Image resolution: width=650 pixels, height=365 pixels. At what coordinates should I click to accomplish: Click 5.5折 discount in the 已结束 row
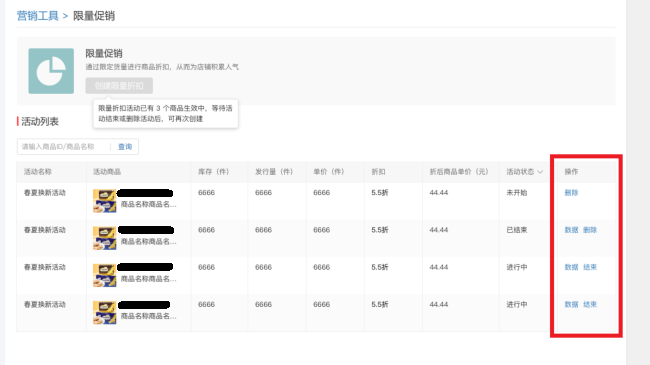[380, 230]
